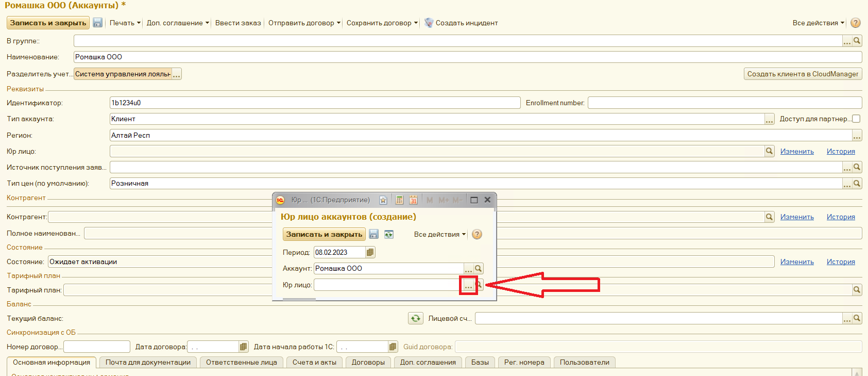Open calculator in dialog title bar
The width and height of the screenshot is (868, 376).
tap(399, 200)
